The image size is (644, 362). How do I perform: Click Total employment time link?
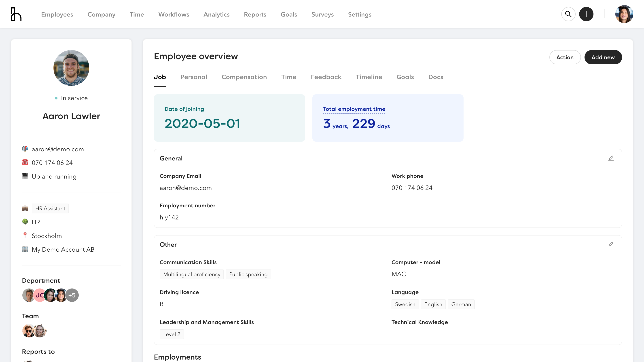(354, 109)
